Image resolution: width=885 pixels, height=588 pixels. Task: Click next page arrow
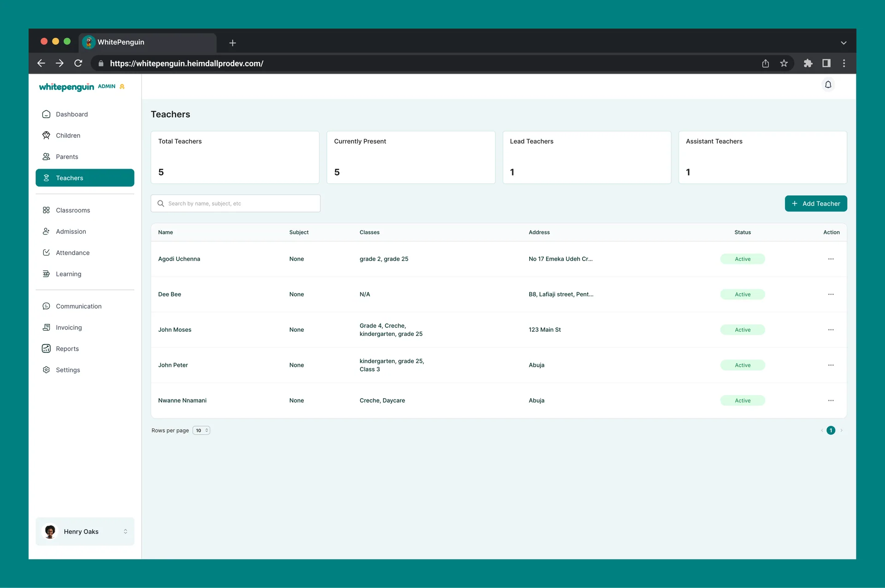(841, 430)
